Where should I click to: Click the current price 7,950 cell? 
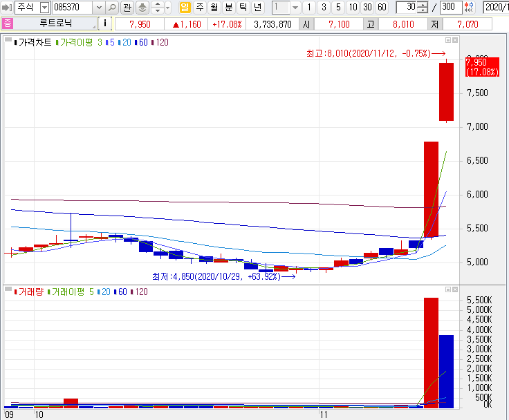140,24
